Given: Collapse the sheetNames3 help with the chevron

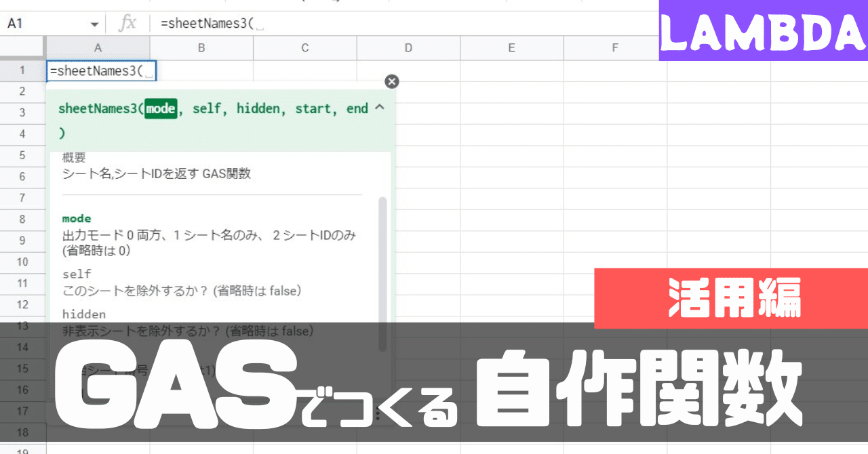Looking at the screenshot, I should pos(380,106).
